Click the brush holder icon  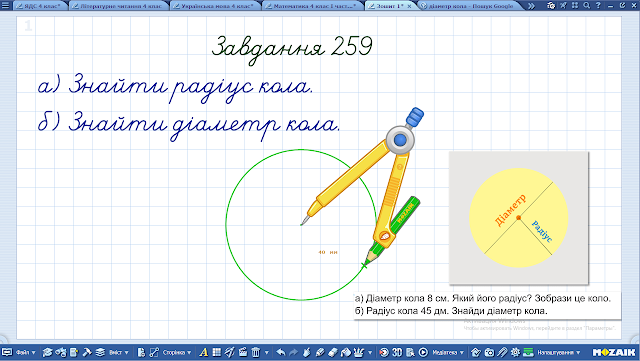pyautogui.click(x=359, y=352)
